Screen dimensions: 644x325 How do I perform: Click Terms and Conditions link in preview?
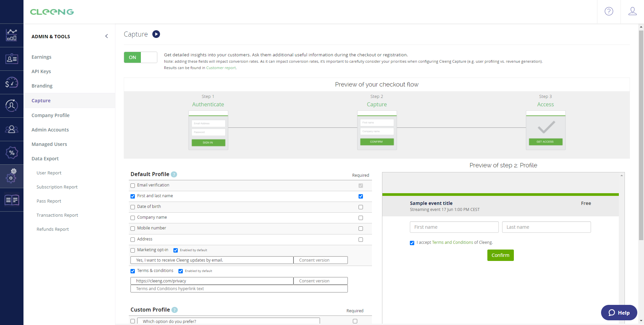452,242
